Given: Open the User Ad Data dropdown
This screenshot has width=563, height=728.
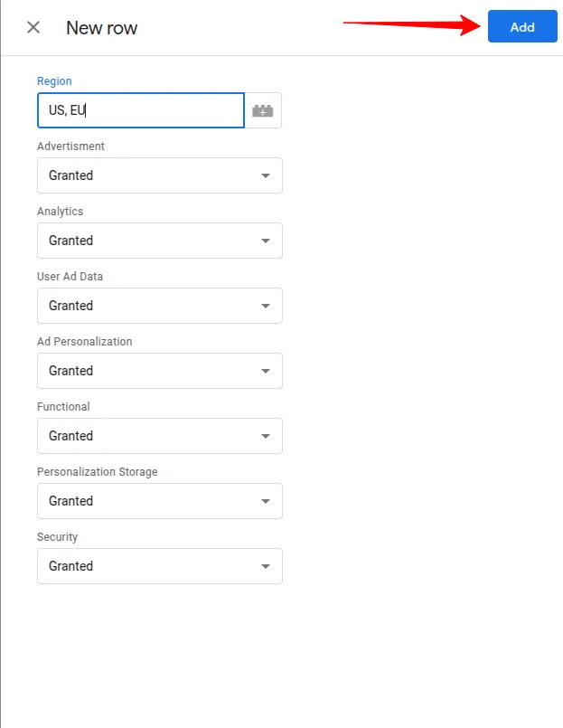Looking at the screenshot, I should (x=159, y=306).
